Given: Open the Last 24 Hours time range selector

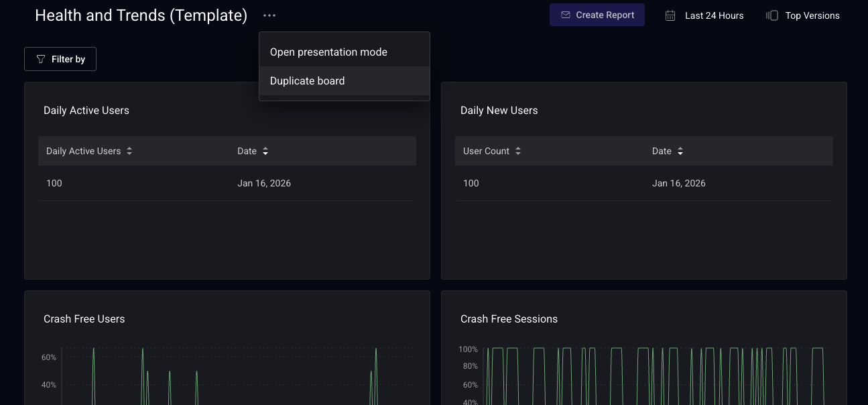Looking at the screenshot, I should tap(714, 15).
